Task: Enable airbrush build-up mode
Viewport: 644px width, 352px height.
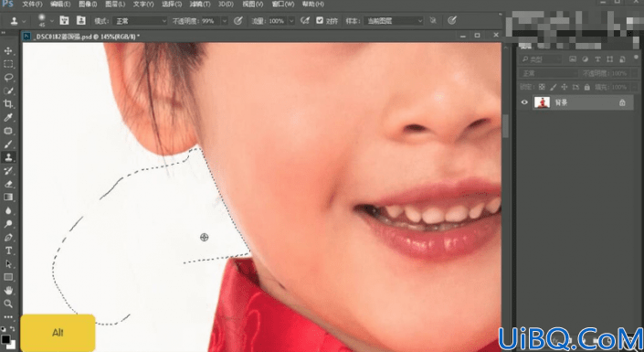Action: click(x=305, y=20)
